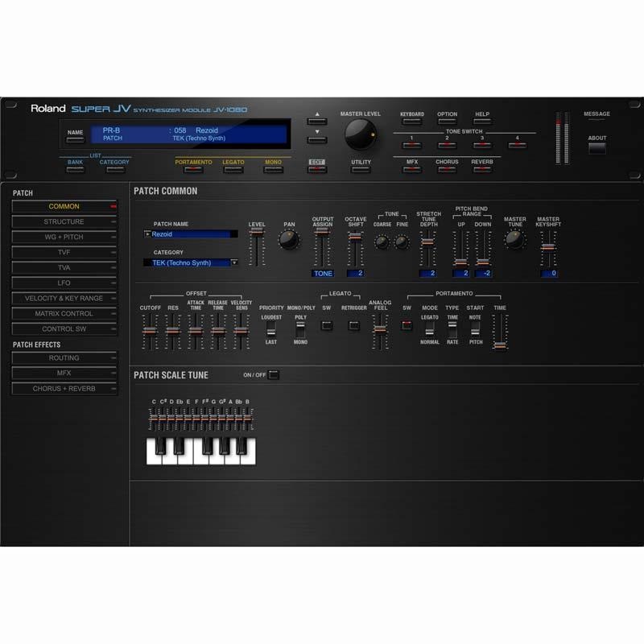Open the MFX tab under PATCH EFFECTS

click(63, 371)
